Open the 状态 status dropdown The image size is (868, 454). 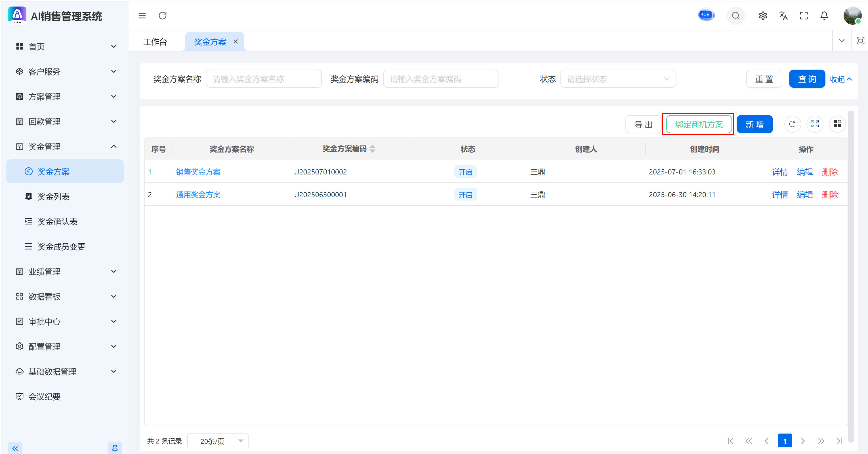(x=618, y=79)
